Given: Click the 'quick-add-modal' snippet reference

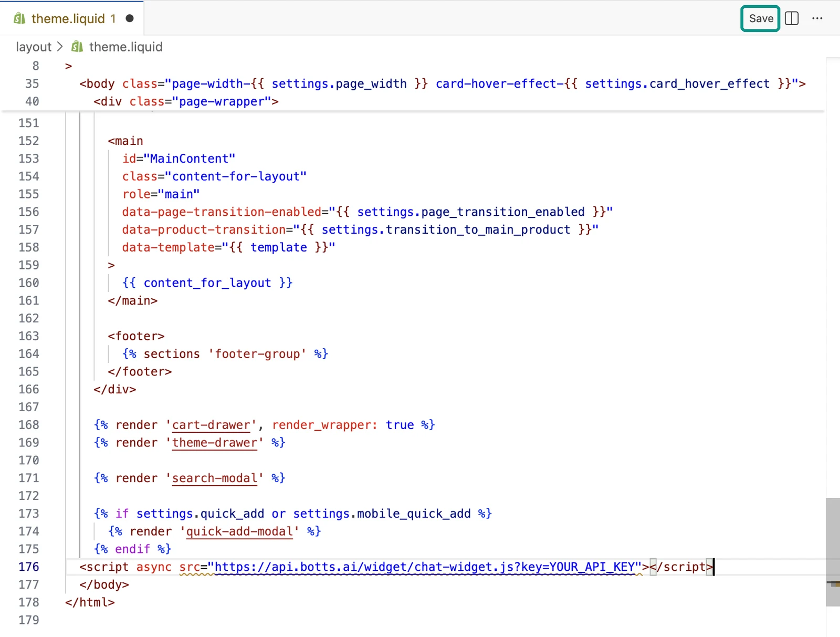Looking at the screenshot, I should coord(239,531).
